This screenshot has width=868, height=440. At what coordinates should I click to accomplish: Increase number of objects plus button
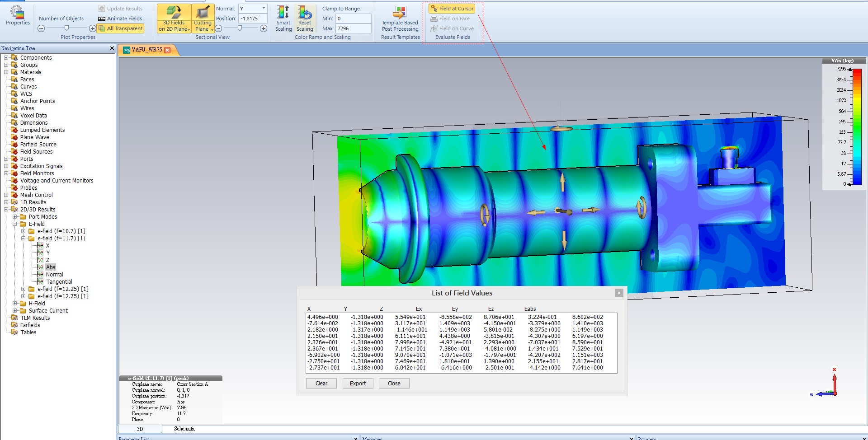pos(93,28)
